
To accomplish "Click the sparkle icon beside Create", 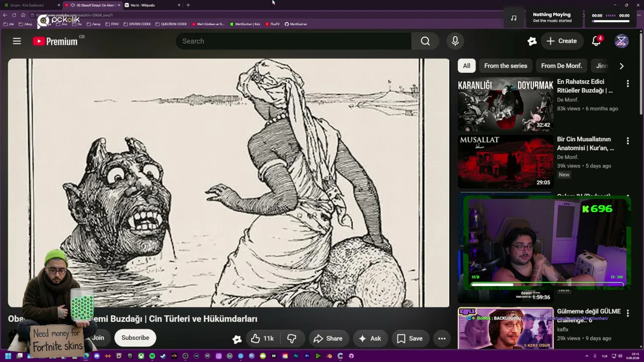I will (x=532, y=41).
